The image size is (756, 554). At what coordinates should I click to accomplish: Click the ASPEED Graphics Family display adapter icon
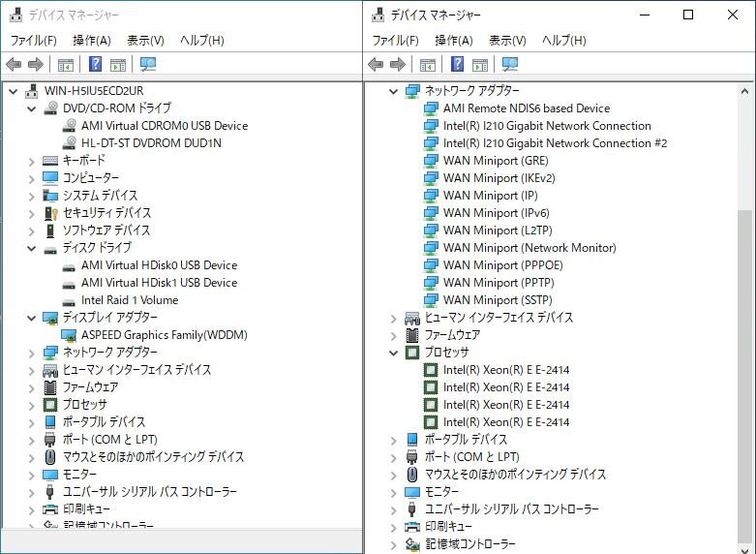(69, 335)
